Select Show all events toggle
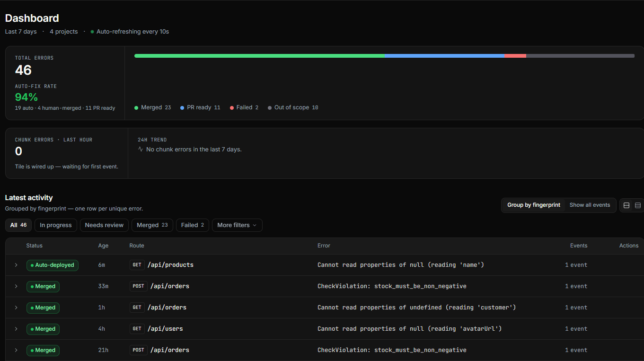Image resolution: width=644 pixels, height=361 pixels. tap(590, 205)
